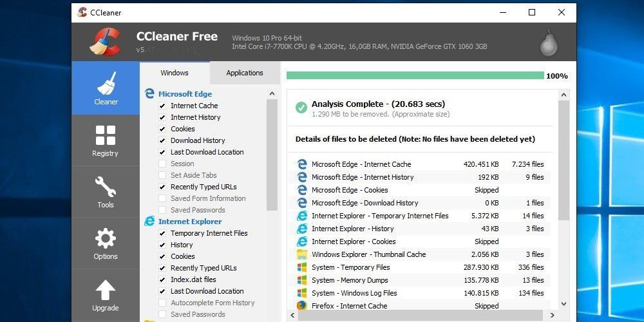Uncheck Microsoft Edge Internet History checkbox
Image resolution: width=644 pixels, height=322 pixels.
pyautogui.click(x=162, y=117)
